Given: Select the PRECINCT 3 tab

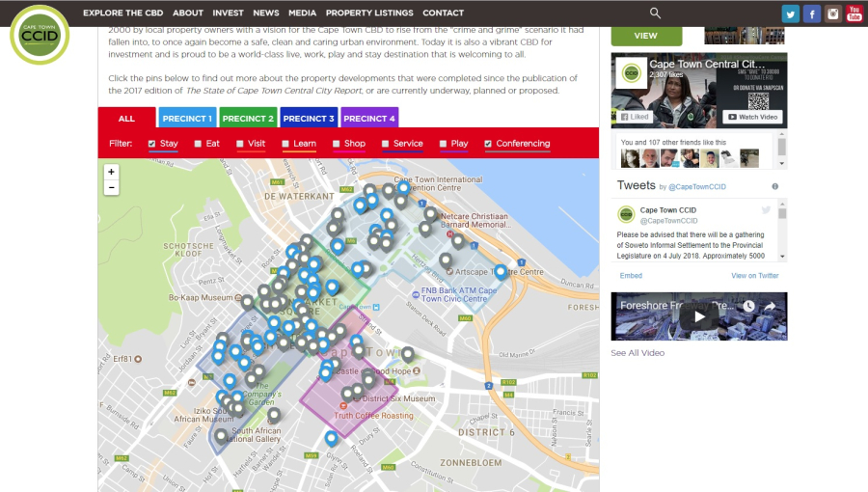Looking at the screenshot, I should click(x=309, y=118).
